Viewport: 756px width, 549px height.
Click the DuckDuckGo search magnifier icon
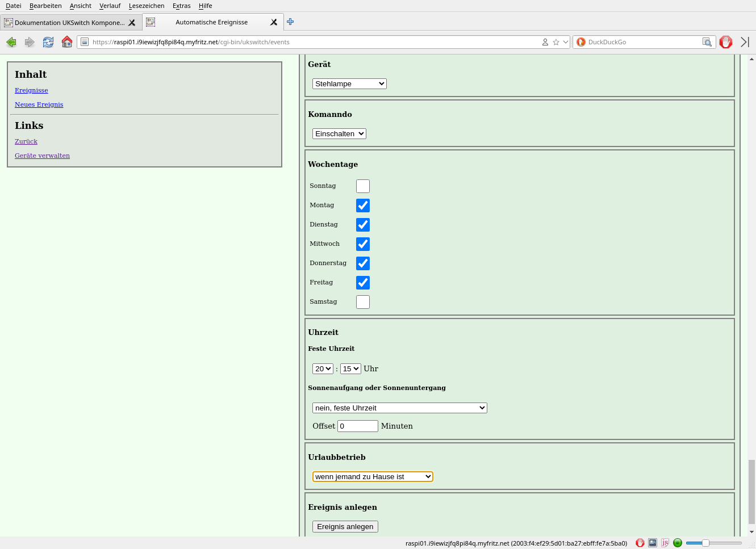707,42
